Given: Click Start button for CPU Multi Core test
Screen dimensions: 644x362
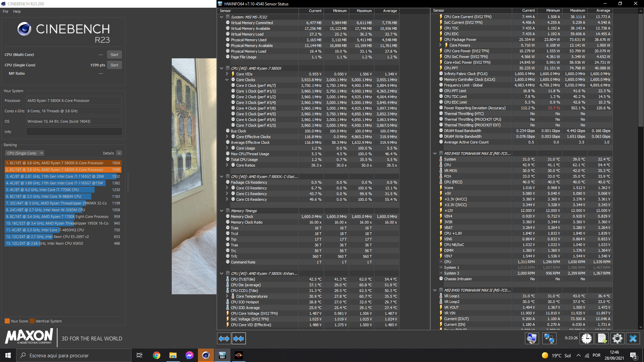Looking at the screenshot, I should pyautogui.click(x=114, y=54).
